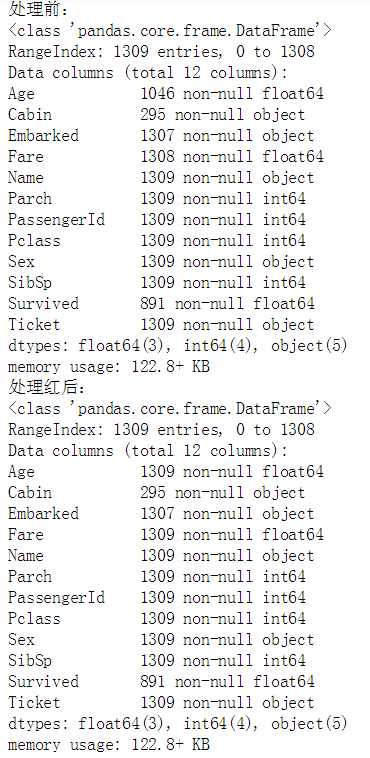Click the first 'Embarked' column name
Image resolution: width=370 pixels, height=758 pixels.
[x=43, y=135]
